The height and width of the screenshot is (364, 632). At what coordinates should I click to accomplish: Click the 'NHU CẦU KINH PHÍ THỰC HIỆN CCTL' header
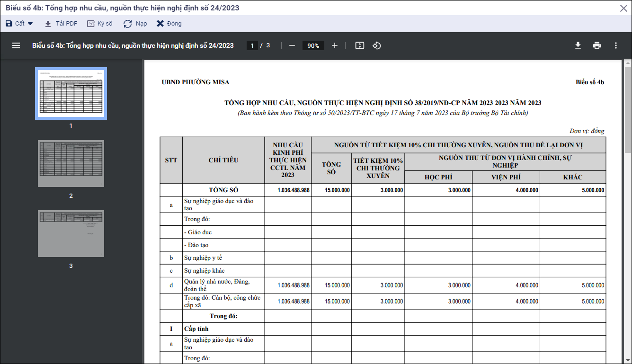[288, 160]
